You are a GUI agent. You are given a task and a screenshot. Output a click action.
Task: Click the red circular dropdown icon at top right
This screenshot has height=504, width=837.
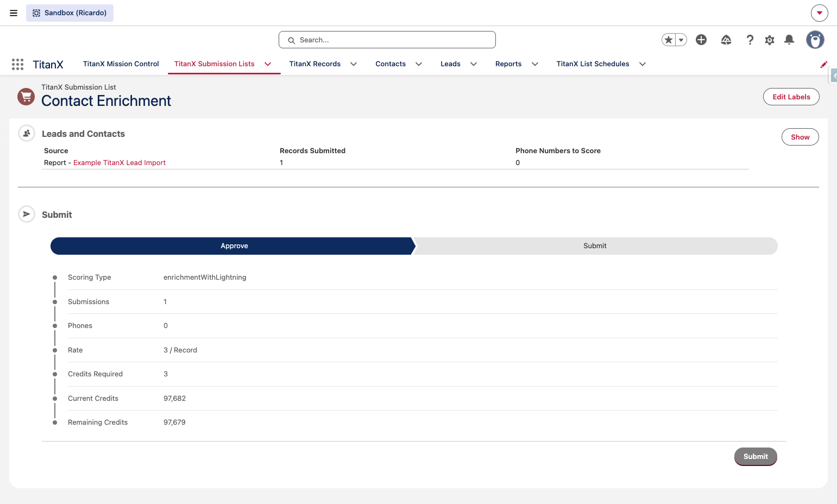(x=820, y=13)
